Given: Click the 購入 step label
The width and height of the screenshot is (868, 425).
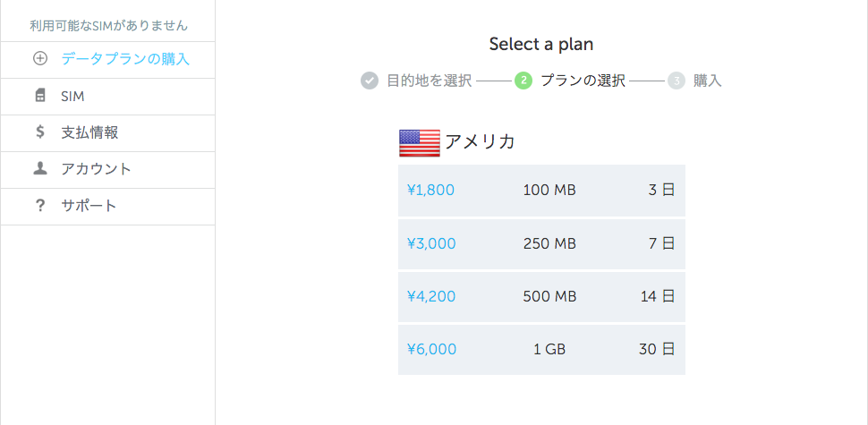Looking at the screenshot, I should pyautogui.click(x=708, y=81).
